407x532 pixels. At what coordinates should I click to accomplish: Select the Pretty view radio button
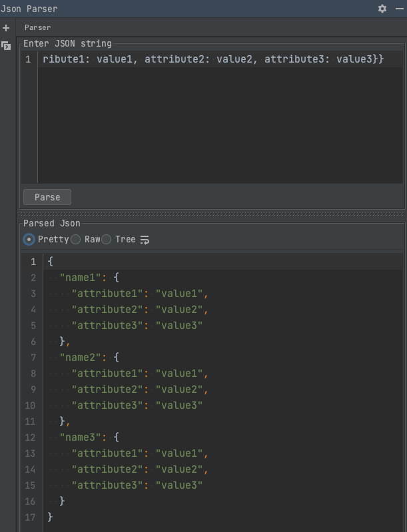[29, 240]
